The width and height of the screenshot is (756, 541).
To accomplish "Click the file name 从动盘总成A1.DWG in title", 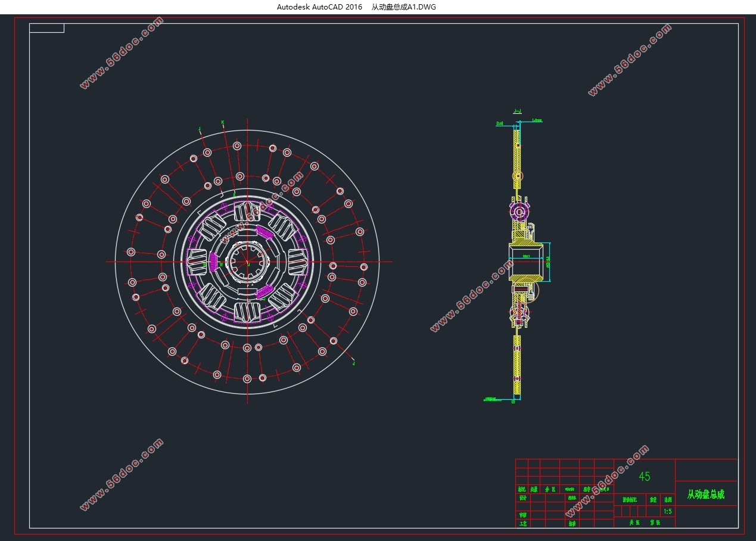I will point(403,7).
